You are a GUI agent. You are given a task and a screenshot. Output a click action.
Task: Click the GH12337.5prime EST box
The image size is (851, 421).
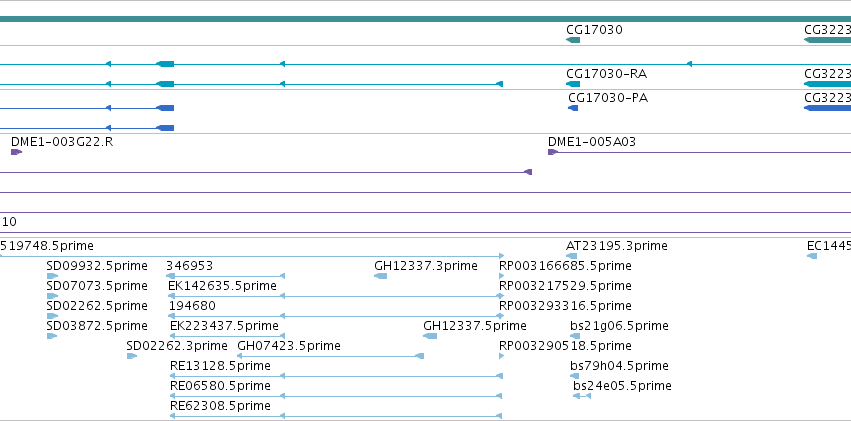[x=430, y=336]
